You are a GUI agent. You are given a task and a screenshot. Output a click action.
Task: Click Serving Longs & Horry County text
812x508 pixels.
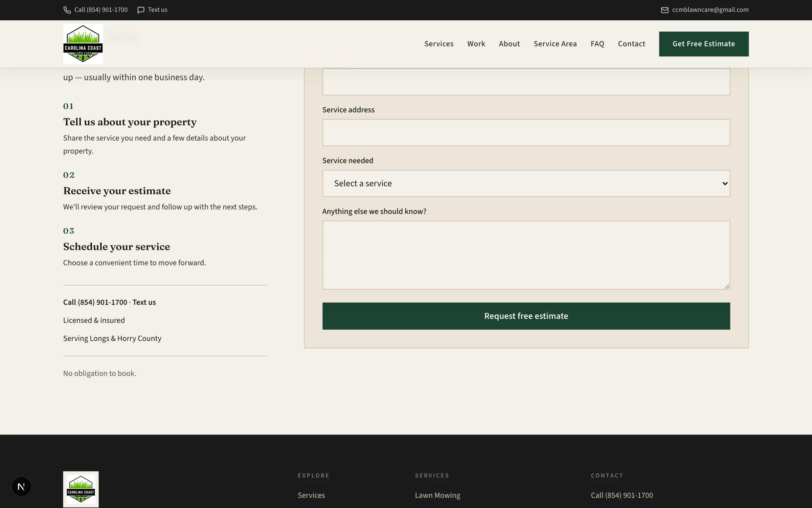(x=112, y=339)
